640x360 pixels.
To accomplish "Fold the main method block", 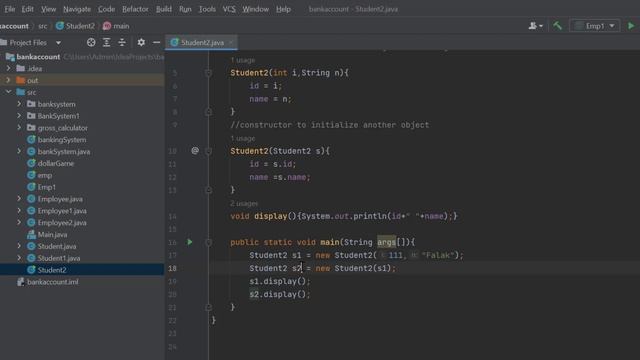I will point(208,242).
